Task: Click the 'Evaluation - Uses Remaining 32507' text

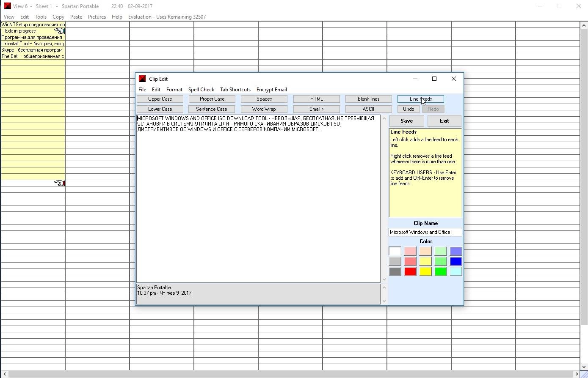Action: coord(167,17)
